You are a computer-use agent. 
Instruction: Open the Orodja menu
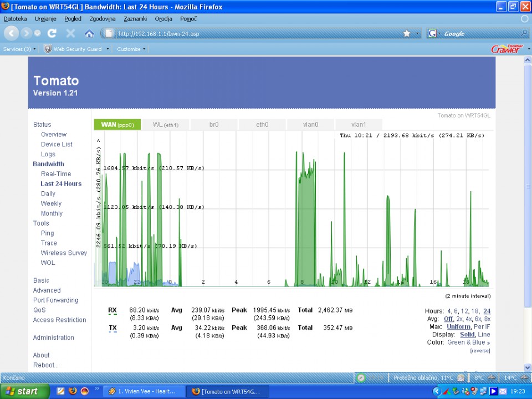click(163, 19)
